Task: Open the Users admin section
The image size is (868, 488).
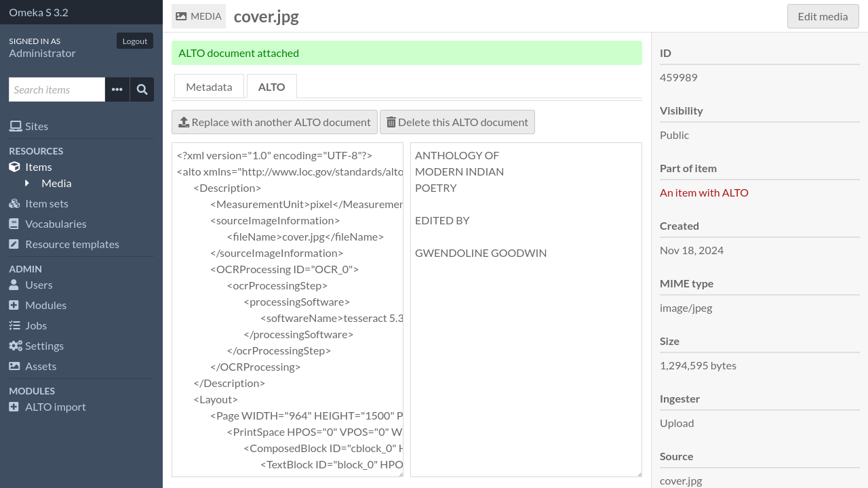Action: [38, 285]
